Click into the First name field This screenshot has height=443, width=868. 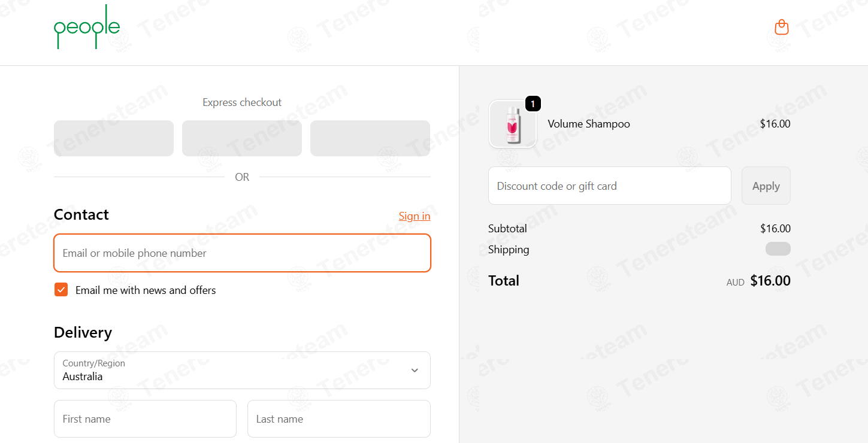[145, 418]
